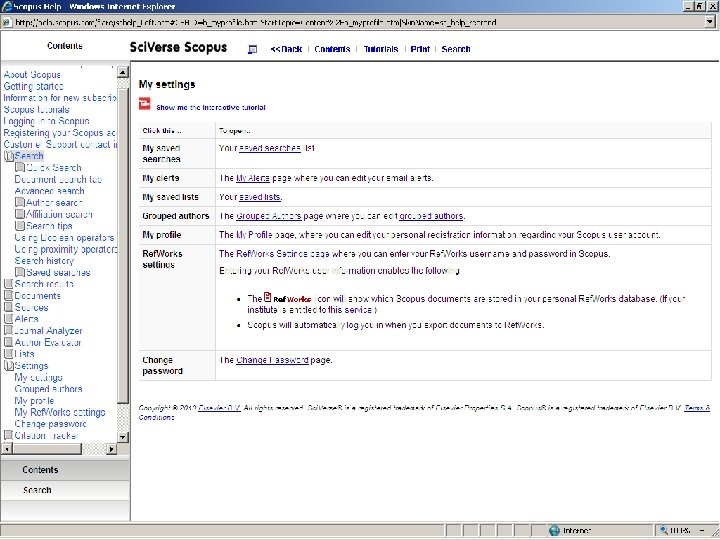The image size is (720, 540).
Task: Click the contents pane vertical scrollbar thumb
Action: [123, 246]
